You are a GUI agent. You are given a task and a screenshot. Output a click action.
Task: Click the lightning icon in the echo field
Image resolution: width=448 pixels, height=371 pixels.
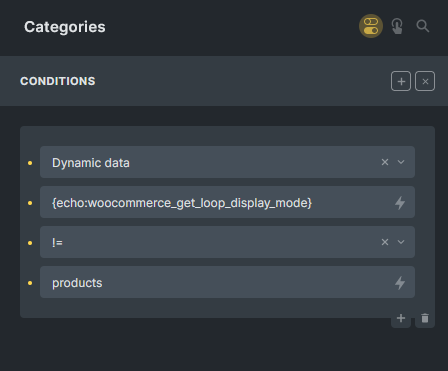(400, 202)
